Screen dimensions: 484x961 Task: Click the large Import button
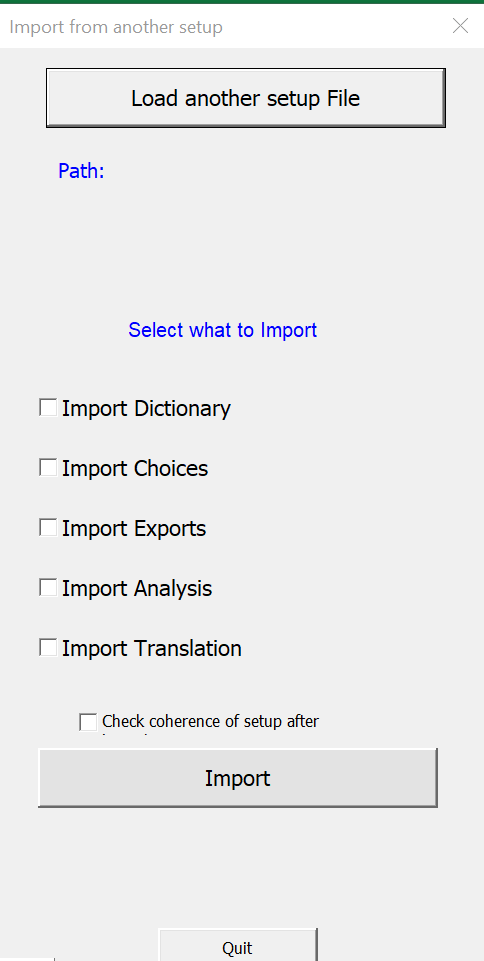click(238, 778)
